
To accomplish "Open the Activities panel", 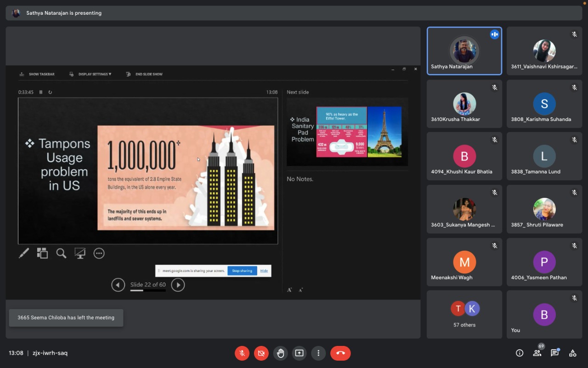I will coord(572,353).
